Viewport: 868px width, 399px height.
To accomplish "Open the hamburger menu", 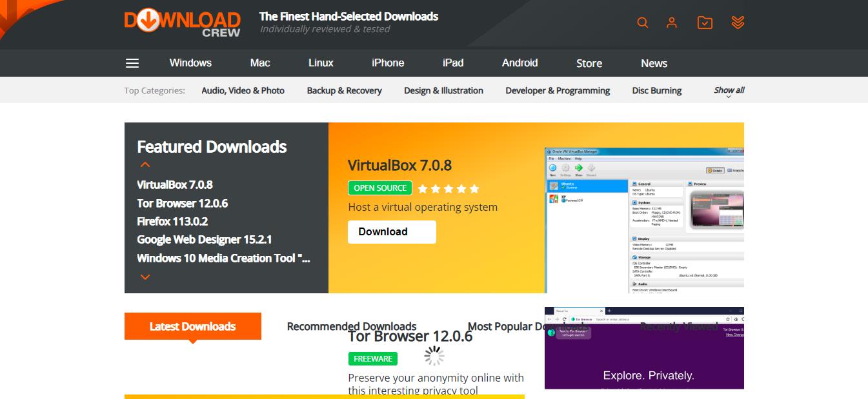I will coord(132,63).
